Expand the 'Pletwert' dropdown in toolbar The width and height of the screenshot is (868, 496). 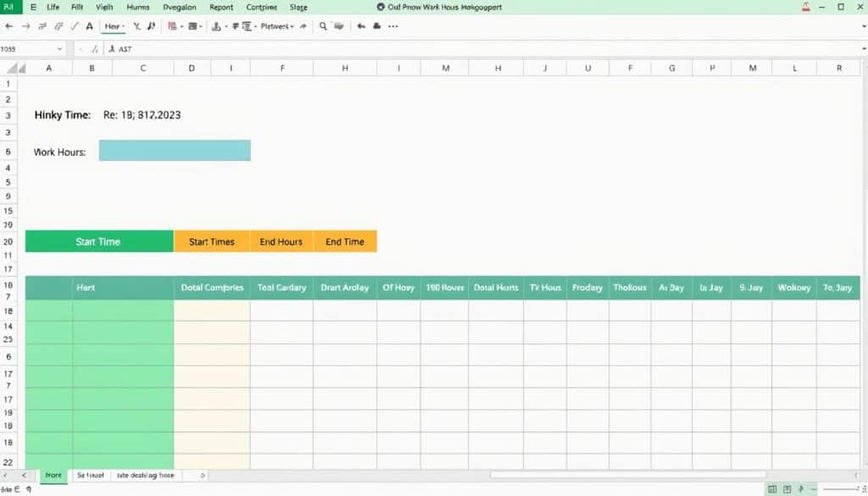[277, 26]
